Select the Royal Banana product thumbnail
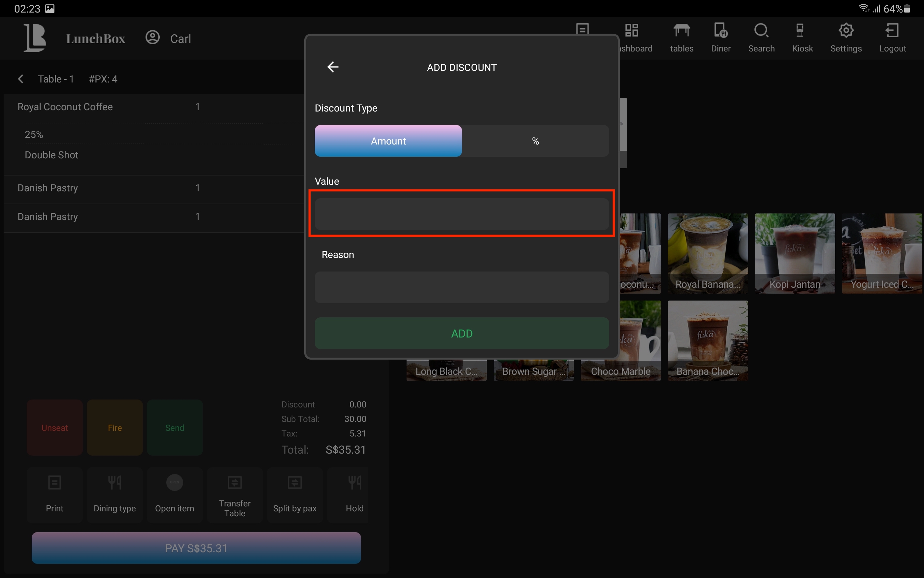Viewport: 924px width, 578px height. coord(707,253)
